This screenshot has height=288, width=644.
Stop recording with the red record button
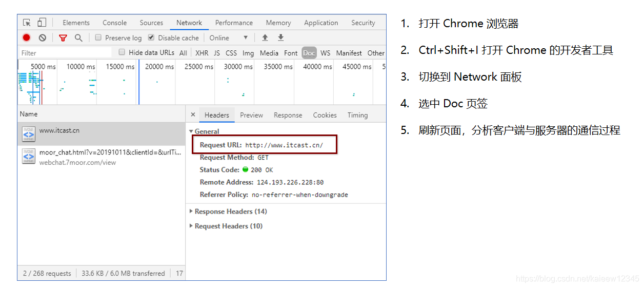tap(27, 37)
